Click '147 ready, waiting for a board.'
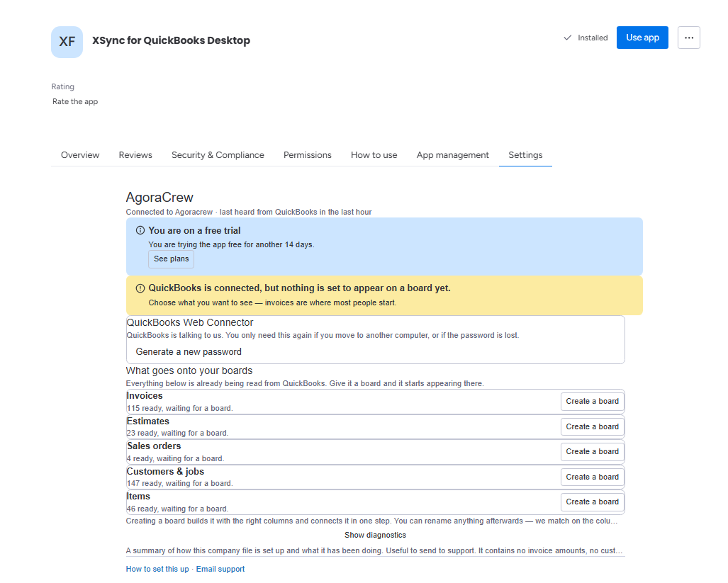Viewport: 728px width, 583px height. 179,483
